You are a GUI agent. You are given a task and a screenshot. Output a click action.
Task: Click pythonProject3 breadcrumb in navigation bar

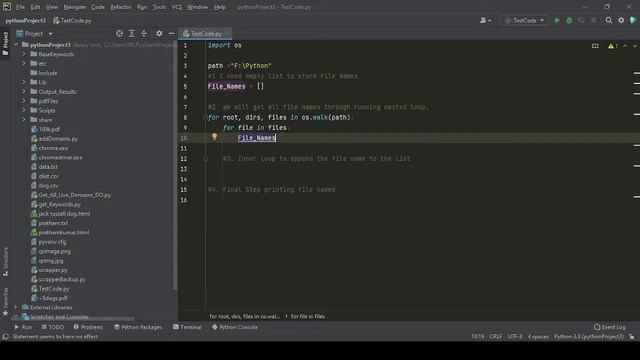25,20
